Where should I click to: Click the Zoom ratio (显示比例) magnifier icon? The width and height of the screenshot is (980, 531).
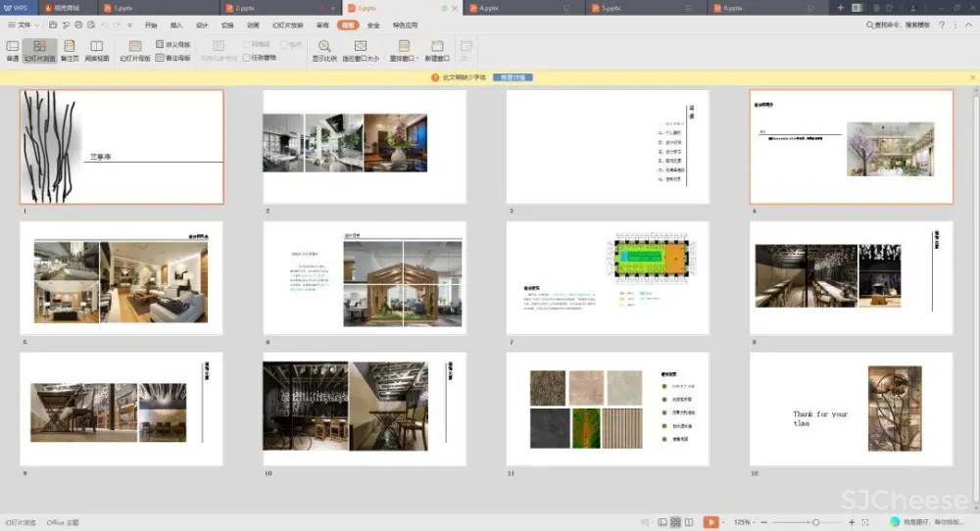[x=324, y=46]
